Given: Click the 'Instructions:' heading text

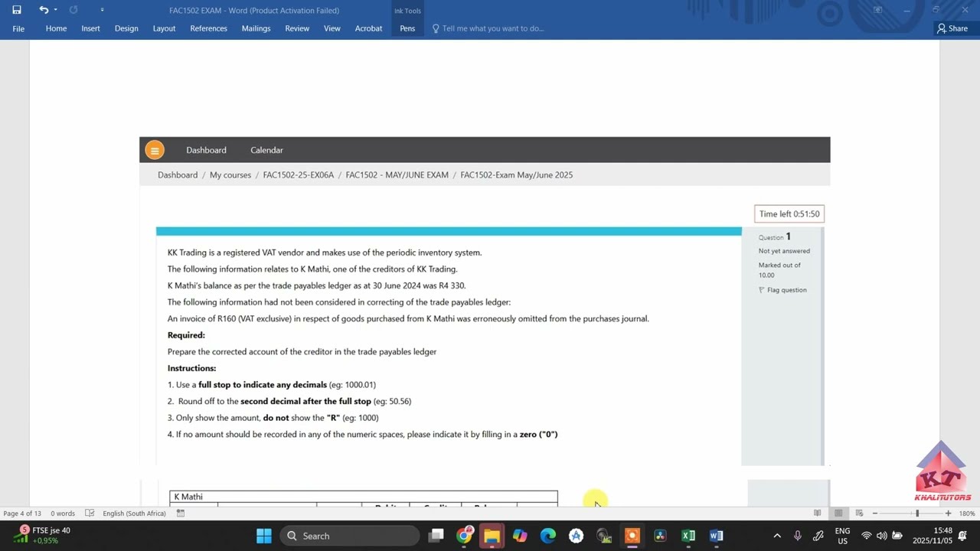Looking at the screenshot, I should click(x=191, y=368).
